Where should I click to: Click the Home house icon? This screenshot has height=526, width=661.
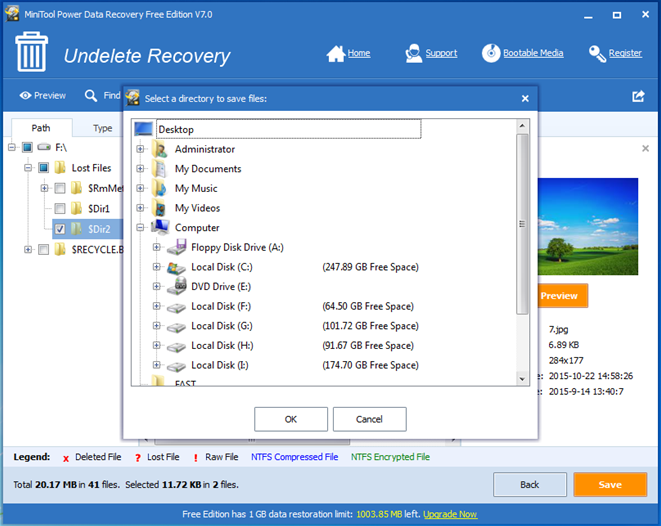[x=336, y=54]
